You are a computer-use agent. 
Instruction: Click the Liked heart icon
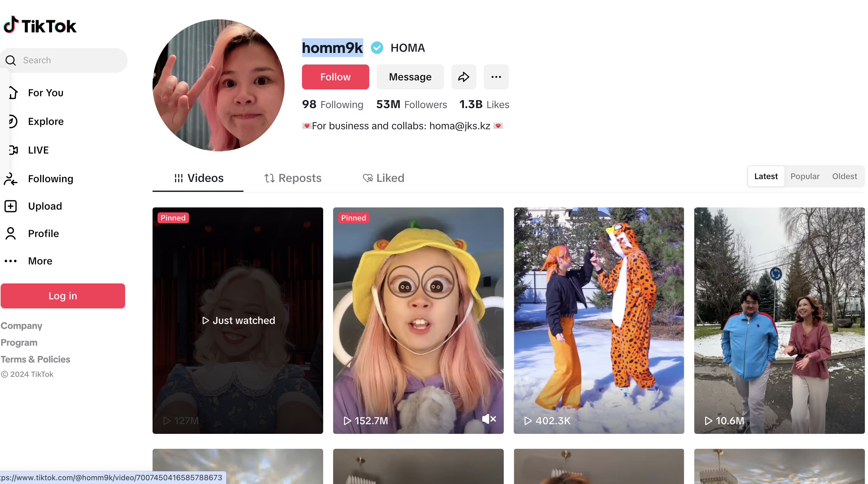point(368,178)
